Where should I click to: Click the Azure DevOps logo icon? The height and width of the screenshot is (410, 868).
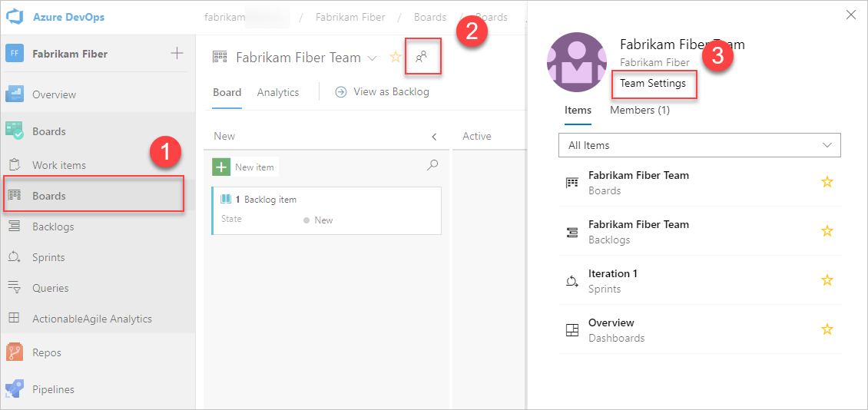(15, 17)
